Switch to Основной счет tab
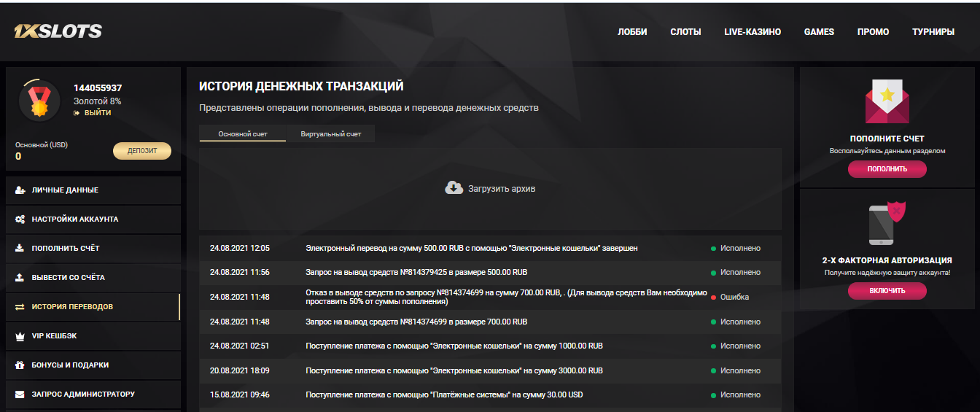 (x=243, y=133)
